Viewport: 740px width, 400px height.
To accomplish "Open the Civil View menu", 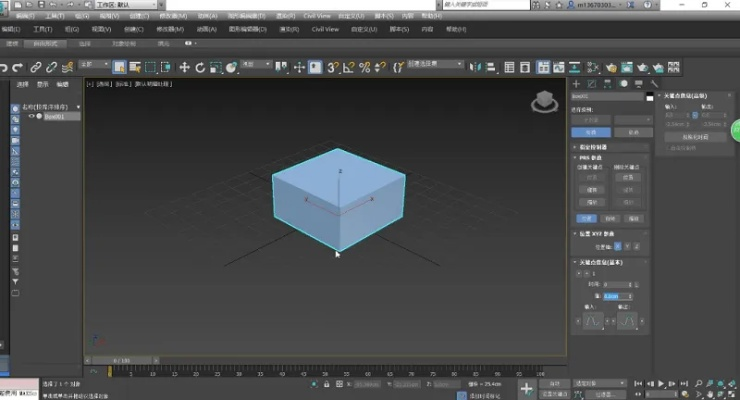I will click(325, 29).
